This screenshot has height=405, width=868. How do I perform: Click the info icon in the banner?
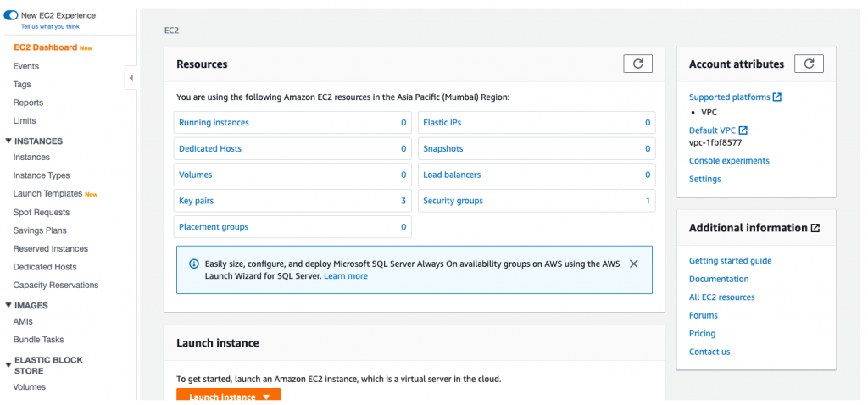click(x=193, y=264)
